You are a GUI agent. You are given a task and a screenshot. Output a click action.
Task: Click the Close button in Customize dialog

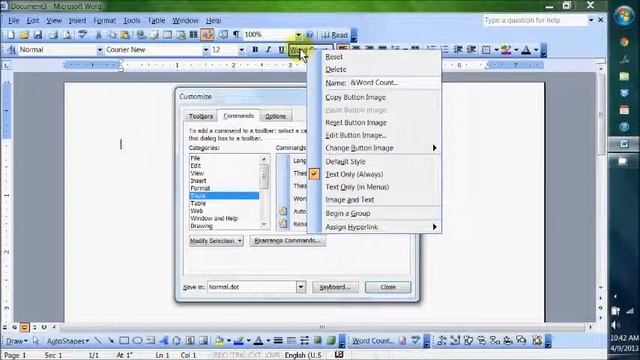[x=388, y=287]
